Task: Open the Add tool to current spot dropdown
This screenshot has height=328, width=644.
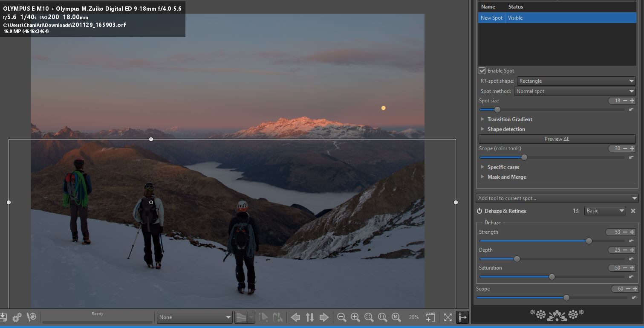Action: coord(557,198)
